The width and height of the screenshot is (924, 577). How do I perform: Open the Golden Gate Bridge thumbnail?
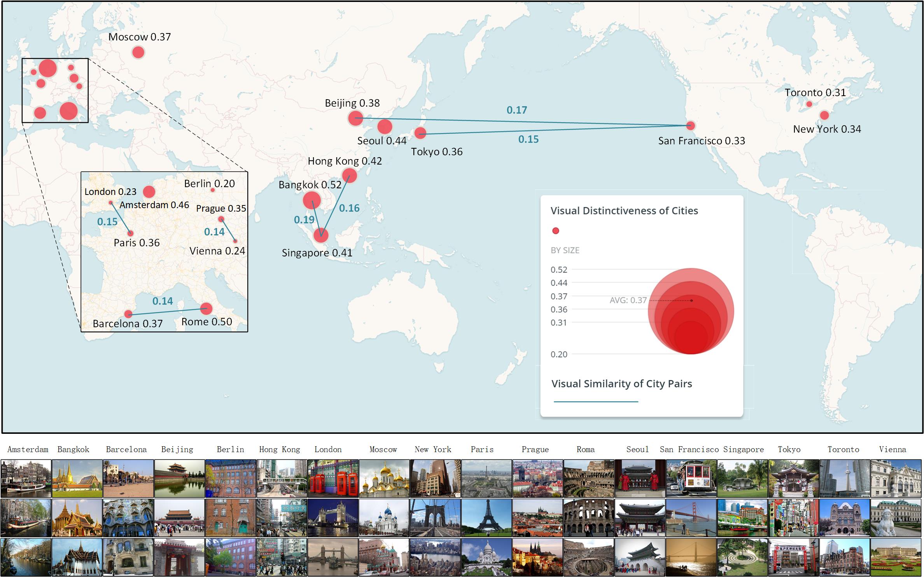(x=691, y=517)
